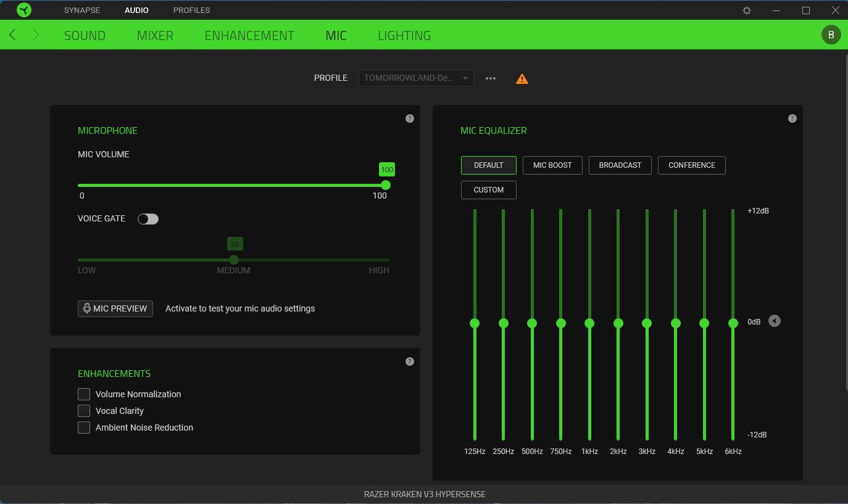Image resolution: width=848 pixels, height=504 pixels.
Task: Open the Lighting tab
Action: [404, 35]
